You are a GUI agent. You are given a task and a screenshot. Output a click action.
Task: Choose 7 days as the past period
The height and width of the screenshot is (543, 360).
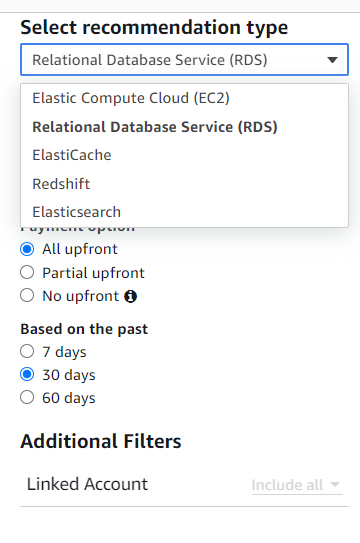(27, 351)
